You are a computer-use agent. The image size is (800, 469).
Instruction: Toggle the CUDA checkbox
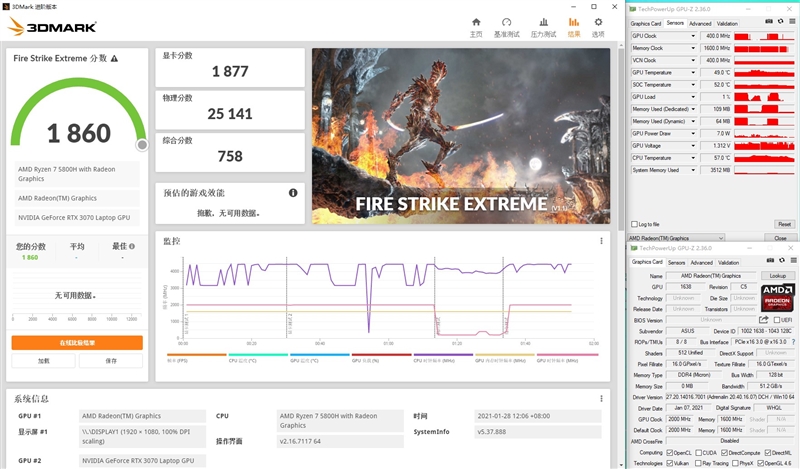(x=698, y=453)
